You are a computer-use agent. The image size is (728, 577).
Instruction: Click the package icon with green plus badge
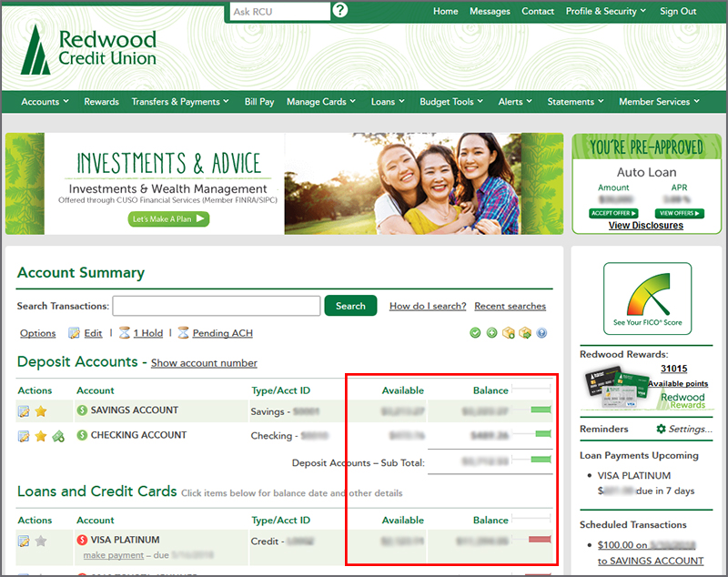pos(509,333)
